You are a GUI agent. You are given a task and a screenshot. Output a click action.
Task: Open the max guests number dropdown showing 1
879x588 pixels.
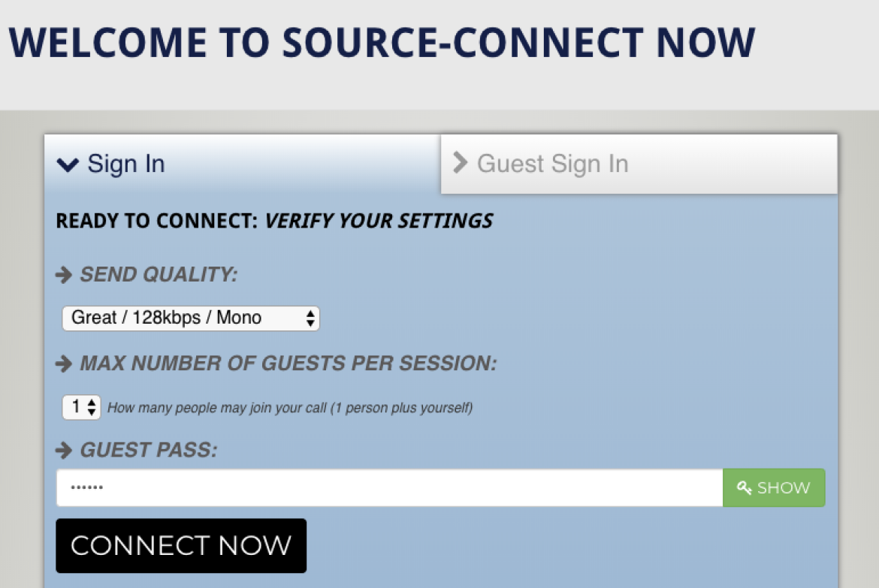81,407
